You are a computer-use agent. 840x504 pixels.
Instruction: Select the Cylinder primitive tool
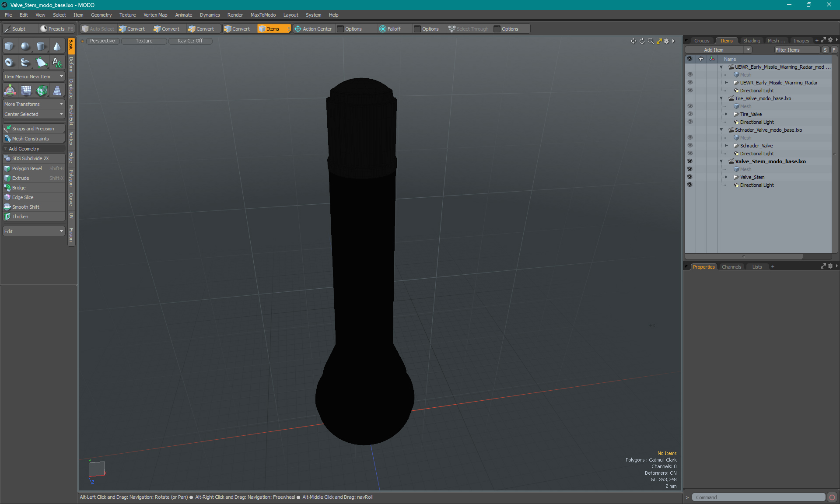pos(41,46)
